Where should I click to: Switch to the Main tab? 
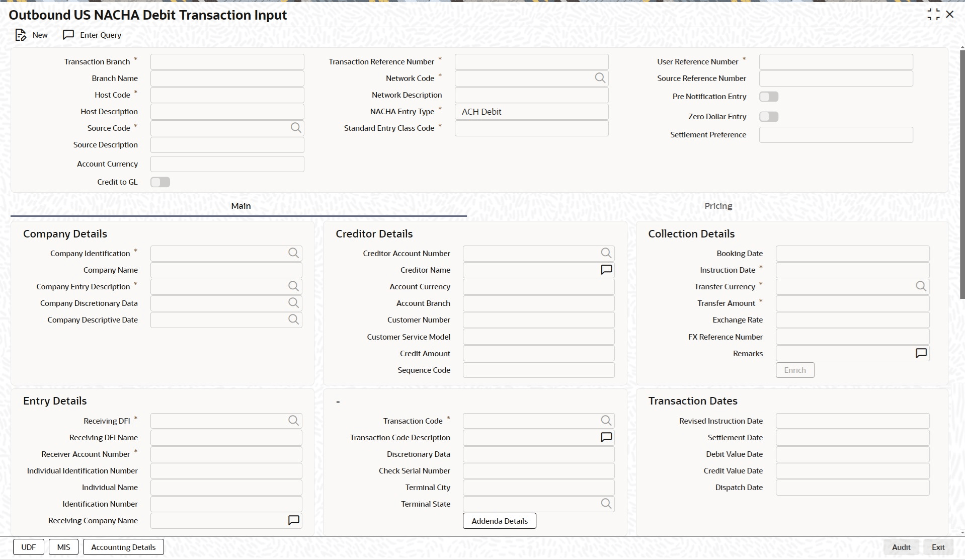tap(241, 206)
